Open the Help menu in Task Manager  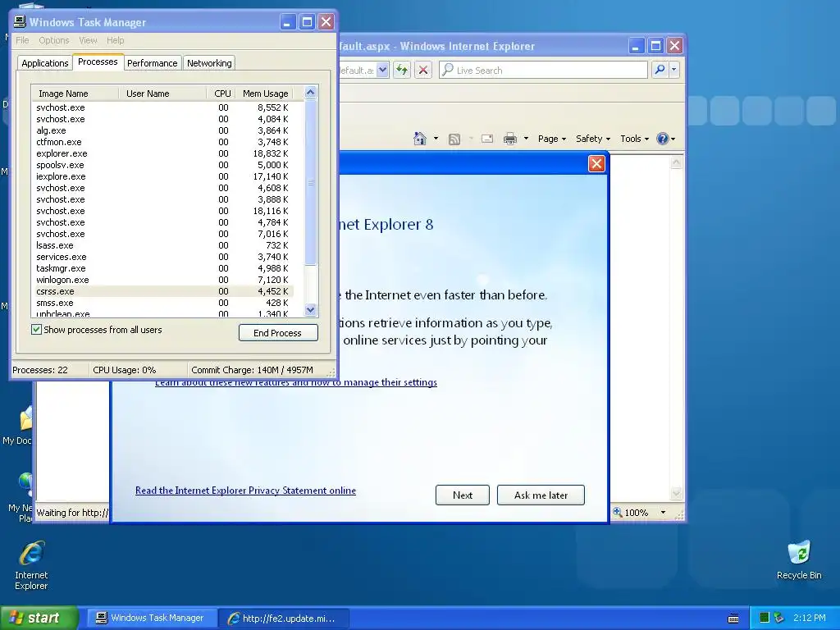coord(115,40)
